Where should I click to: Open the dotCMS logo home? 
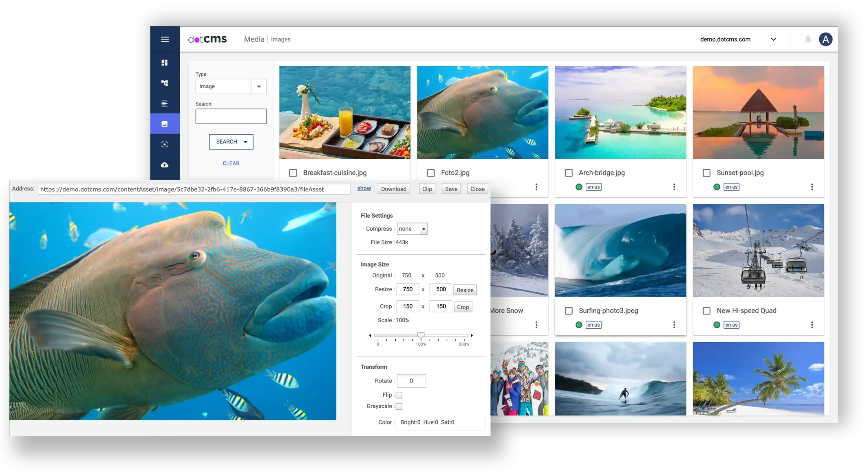207,39
